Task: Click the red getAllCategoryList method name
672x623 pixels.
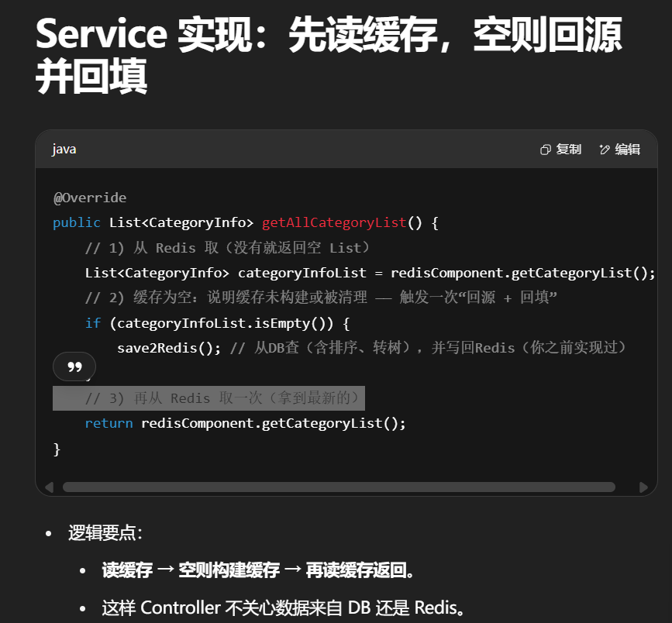Action: click(334, 222)
